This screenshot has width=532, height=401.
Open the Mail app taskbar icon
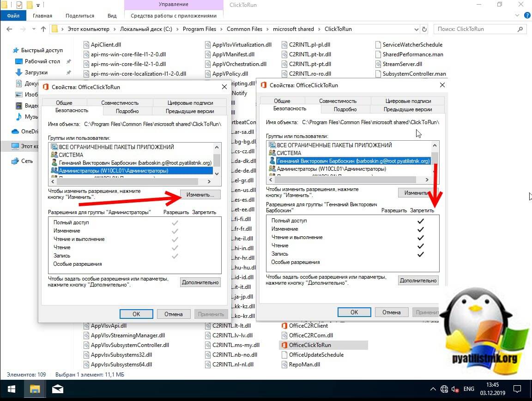58,389
